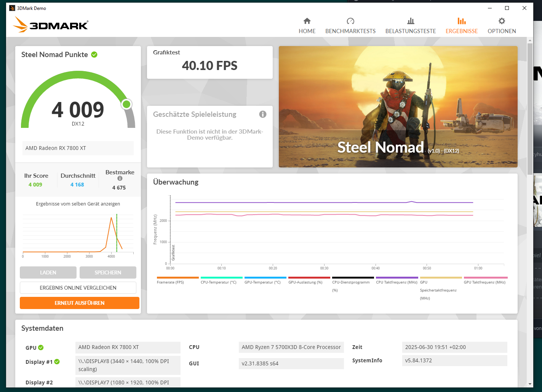Click the LADEN button
The width and height of the screenshot is (542, 392).
[48, 272]
